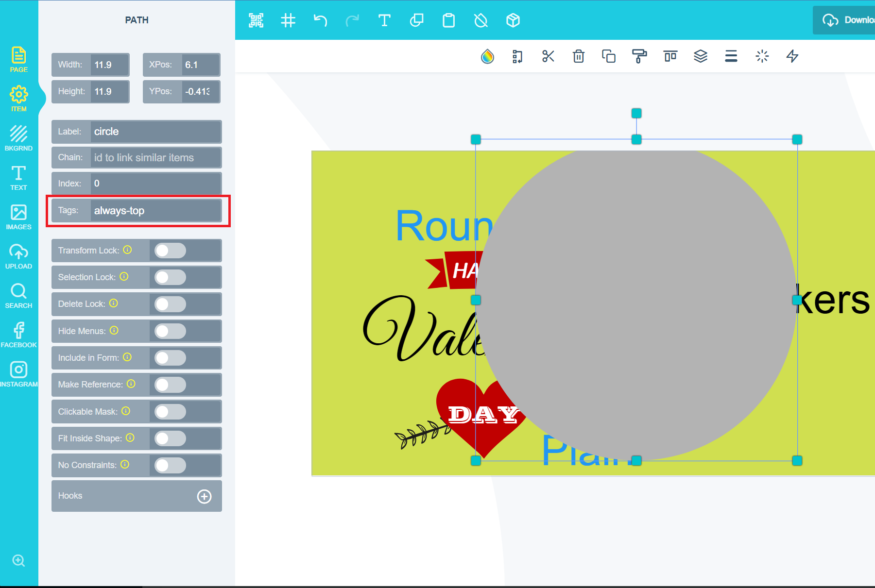This screenshot has height=588, width=875.
Task: Toggle Transform Lock switch
Action: (170, 251)
